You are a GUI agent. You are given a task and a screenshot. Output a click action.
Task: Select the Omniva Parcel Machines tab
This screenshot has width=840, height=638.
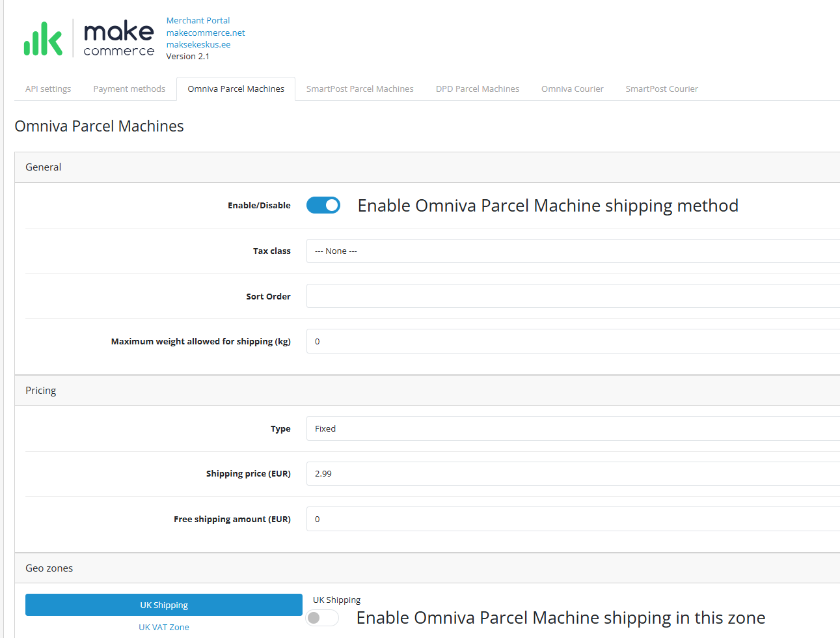click(x=236, y=89)
